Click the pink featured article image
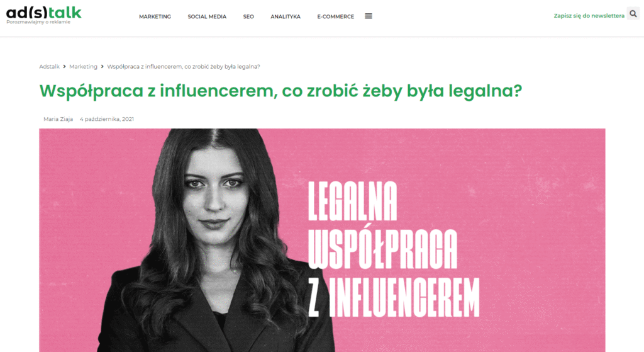The image size is (644, 352). pos(322,240)
